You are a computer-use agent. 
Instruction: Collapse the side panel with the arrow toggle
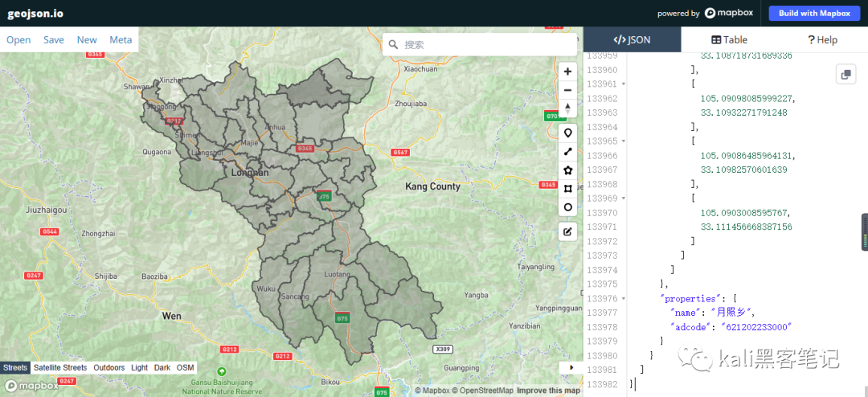[x=571, y=367]
